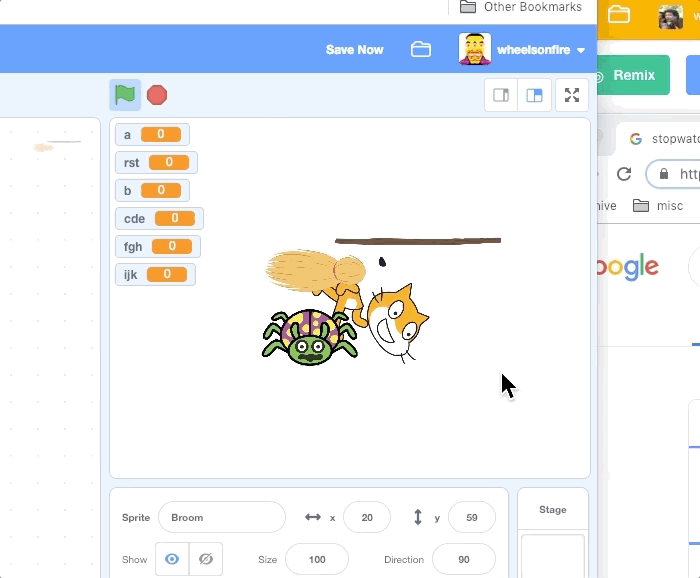
Task: Click the y position field
Action: (472, 517)
